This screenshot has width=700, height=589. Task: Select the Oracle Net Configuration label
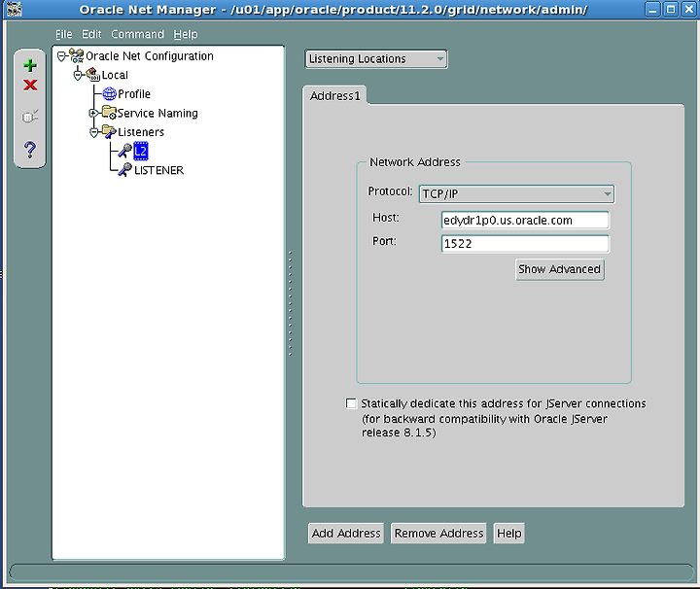[150, 56]
